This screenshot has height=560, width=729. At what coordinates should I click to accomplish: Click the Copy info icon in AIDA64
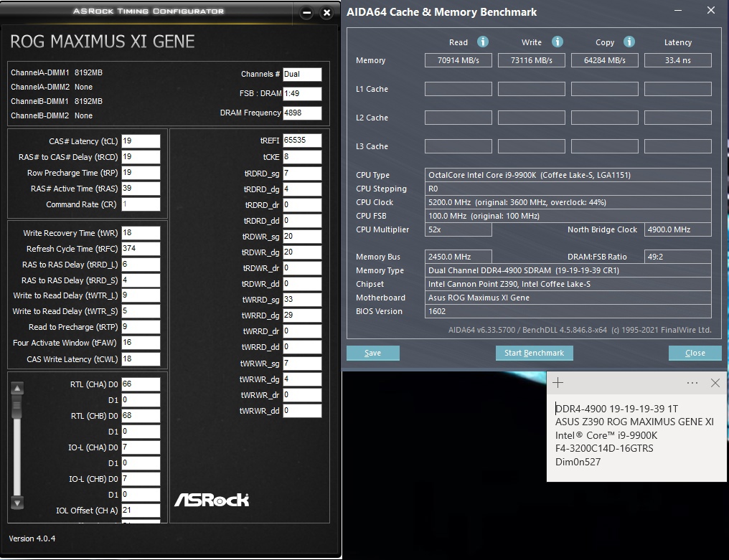click(629, 42)
